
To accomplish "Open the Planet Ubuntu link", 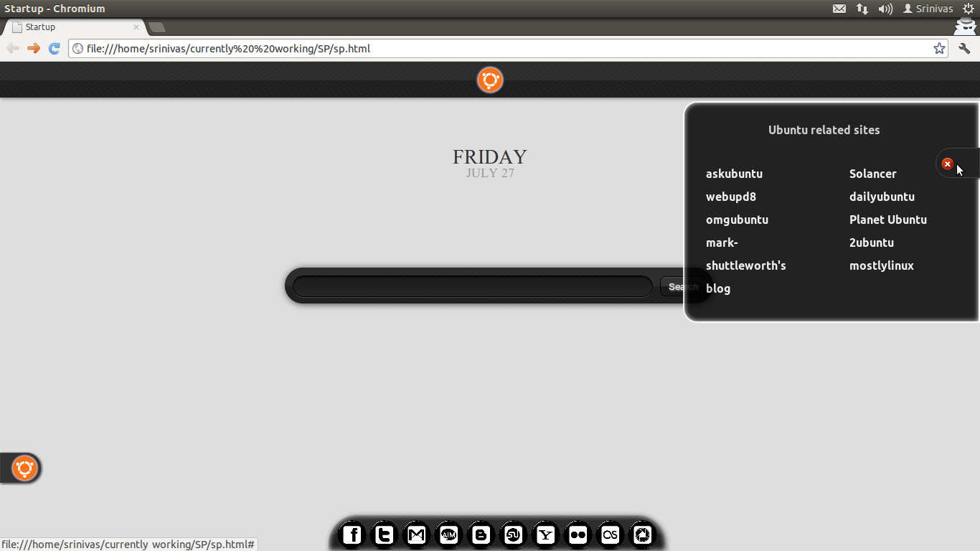I will (x=888, y=220).
